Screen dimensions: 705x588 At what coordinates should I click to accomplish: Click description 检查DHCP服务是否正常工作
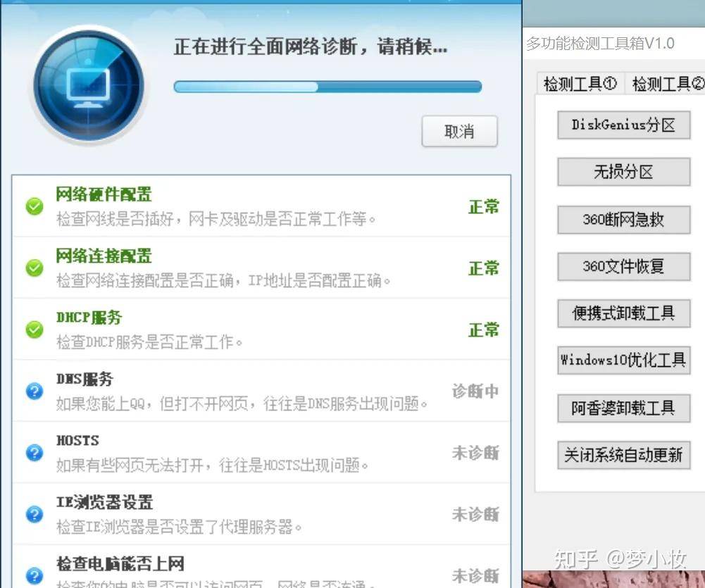(149, 342)
